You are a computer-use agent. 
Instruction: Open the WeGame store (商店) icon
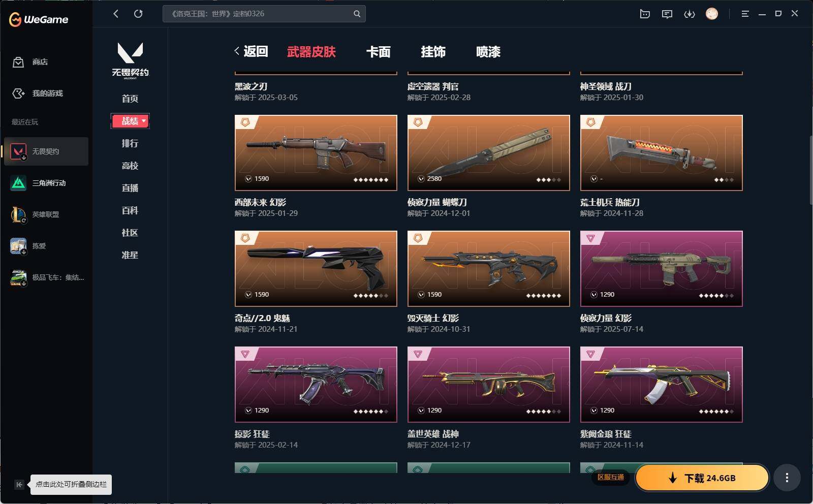click(19, 62)
